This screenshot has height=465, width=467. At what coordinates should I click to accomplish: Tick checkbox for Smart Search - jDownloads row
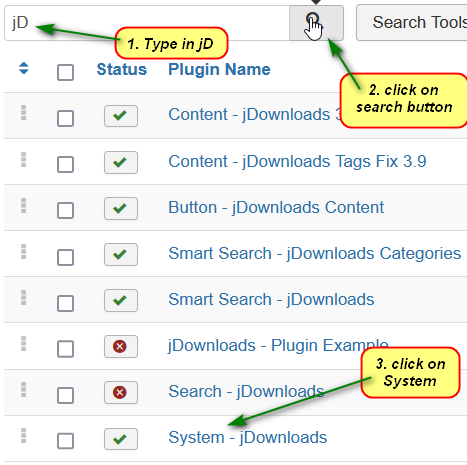coord(65,303)
